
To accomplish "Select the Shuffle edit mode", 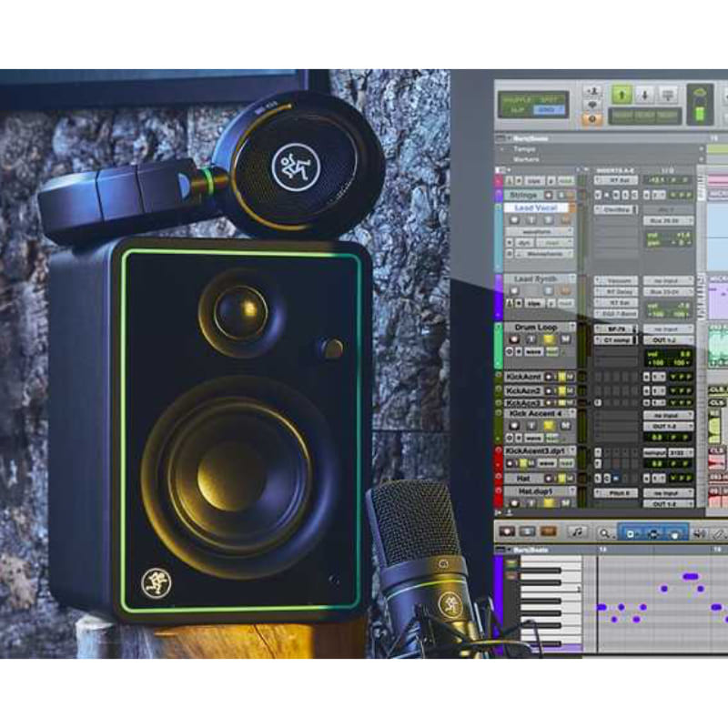I will click(x=517, y=96).
